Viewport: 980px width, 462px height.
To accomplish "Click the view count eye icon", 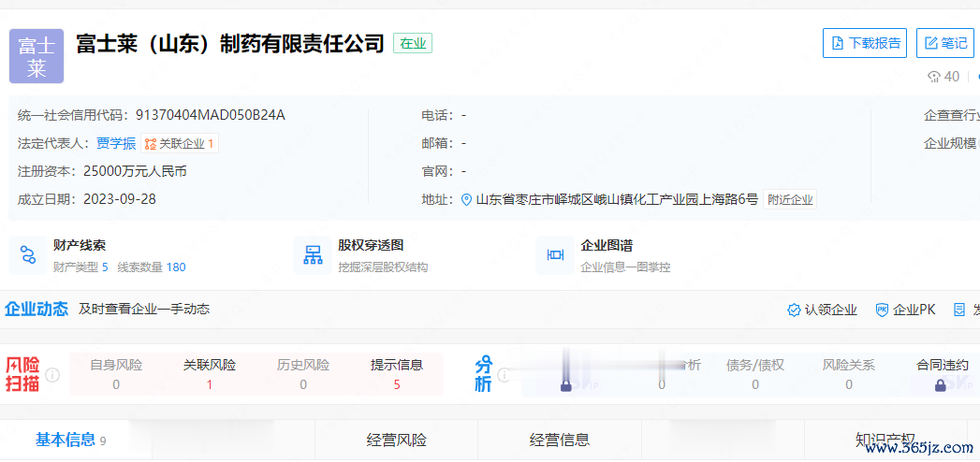I will pos(934,77).
